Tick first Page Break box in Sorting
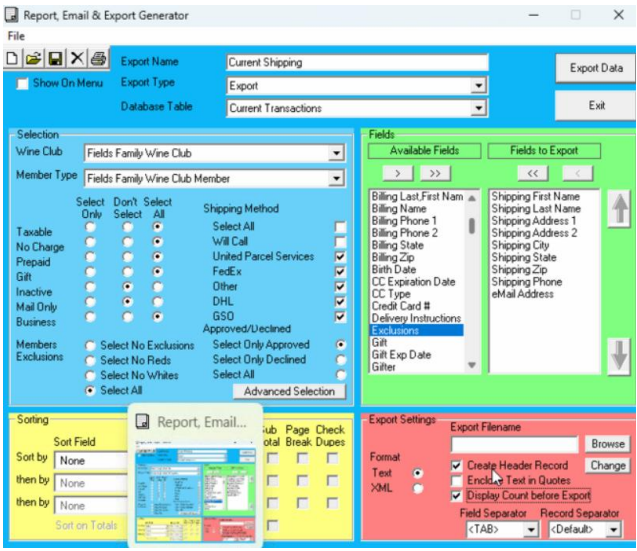This screenshot has width=637, height=551. [x=302, y=459]
